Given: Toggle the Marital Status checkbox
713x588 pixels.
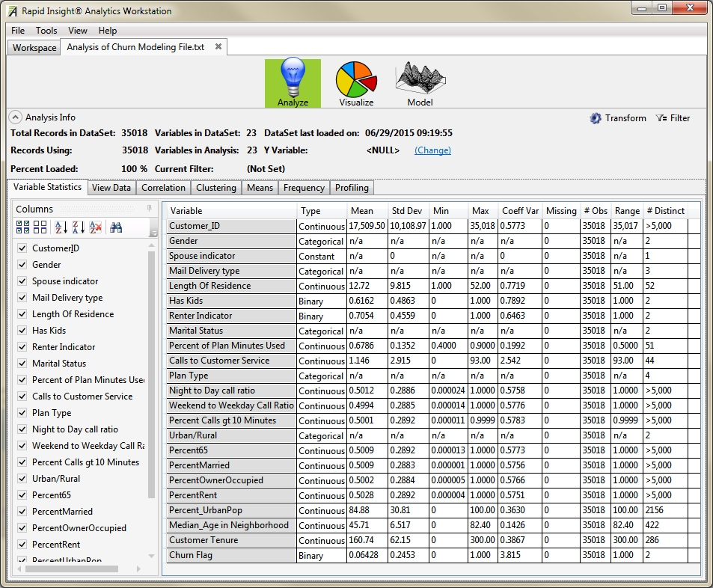Looking at the screenshot, I should pos(22,363).
